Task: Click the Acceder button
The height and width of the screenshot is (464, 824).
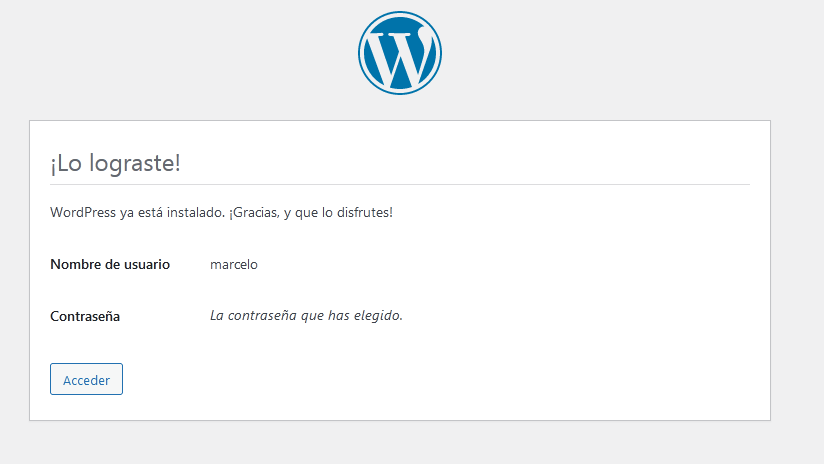Action: click(x=86, y=379)
